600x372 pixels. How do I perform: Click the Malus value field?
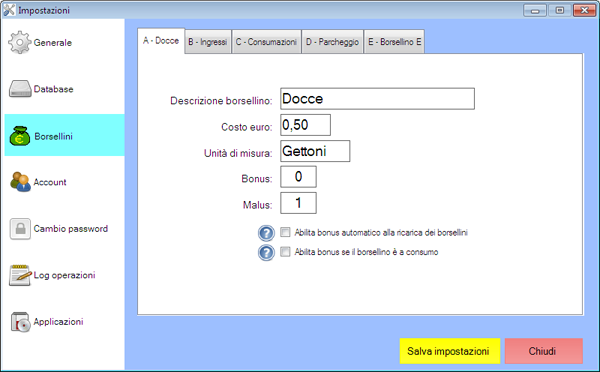pos(298,203)
